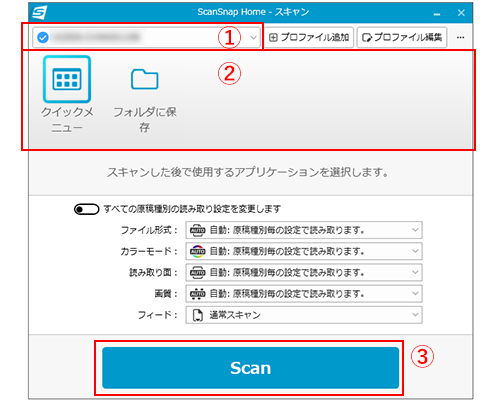500x400 pixels.
Task: Click the colored AUTO icon in カラーモード field
Action: [x=197, y=251]
